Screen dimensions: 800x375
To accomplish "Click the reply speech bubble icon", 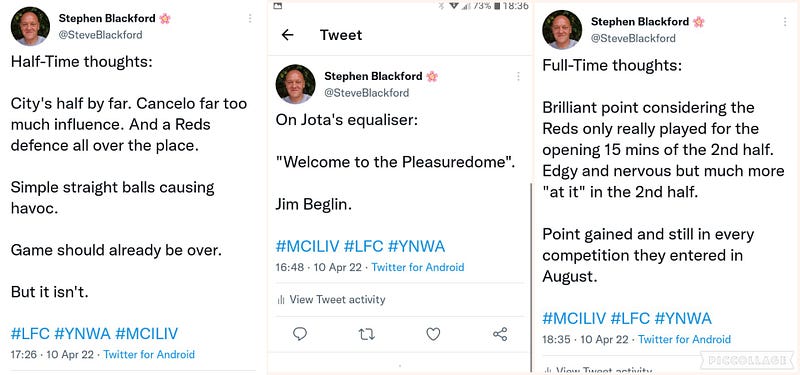I will [x=300, y=334].
